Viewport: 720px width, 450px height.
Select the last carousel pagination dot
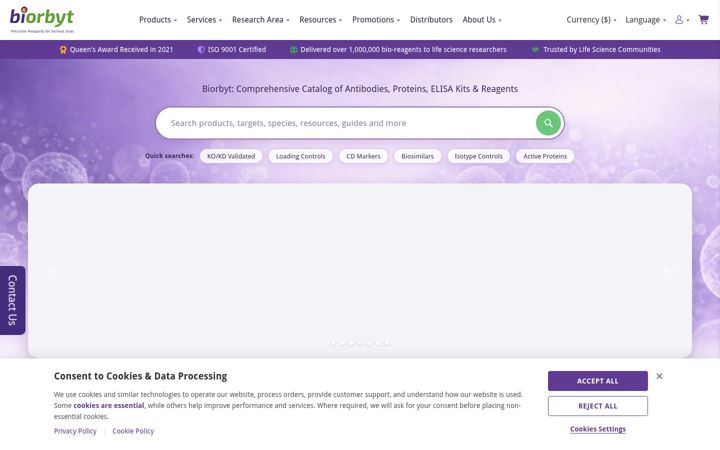tap(387, 343)
